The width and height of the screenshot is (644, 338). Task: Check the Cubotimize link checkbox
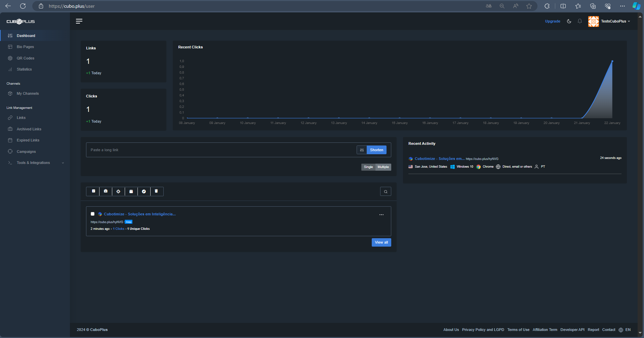pos(93,214)
